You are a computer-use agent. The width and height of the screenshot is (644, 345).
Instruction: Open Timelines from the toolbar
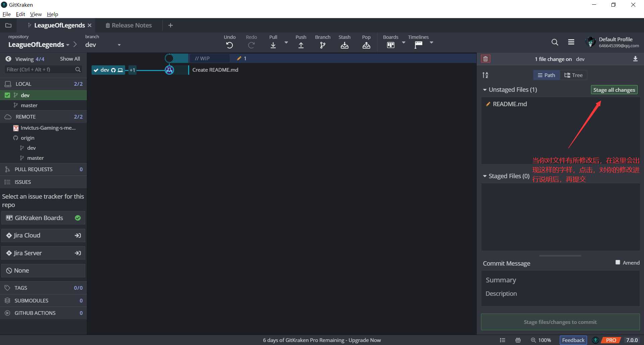[418, 45]
